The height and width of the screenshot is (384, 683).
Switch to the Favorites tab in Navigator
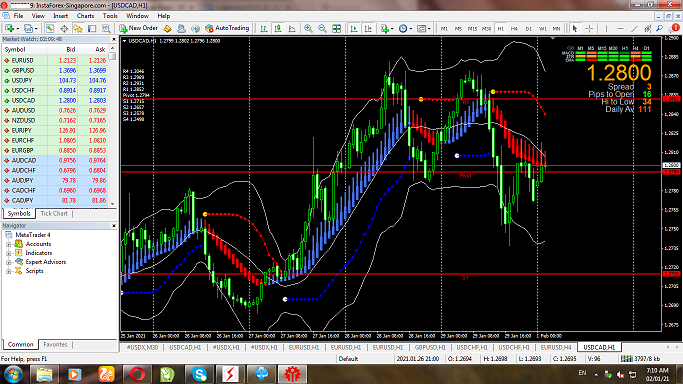55,344
